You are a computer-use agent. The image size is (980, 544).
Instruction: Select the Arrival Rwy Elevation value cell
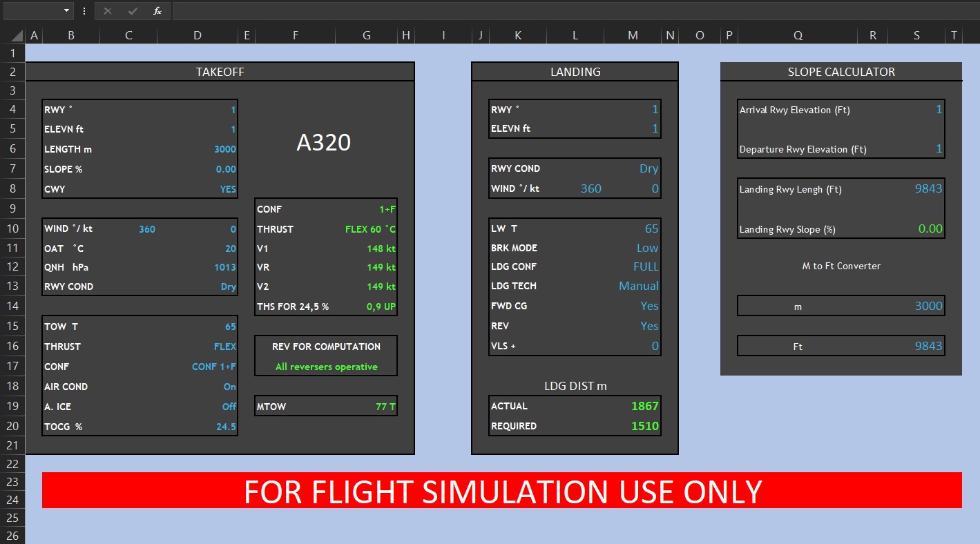tap(916, 110)
